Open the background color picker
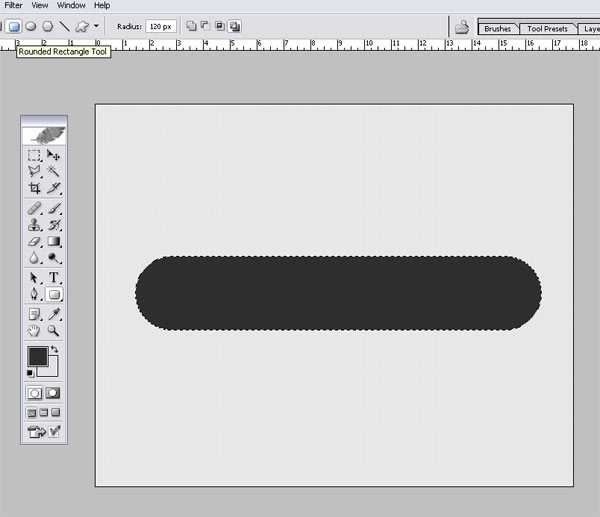Image resolution: width=600 pixels, height=517 pixels. click(x=52, y=370)
